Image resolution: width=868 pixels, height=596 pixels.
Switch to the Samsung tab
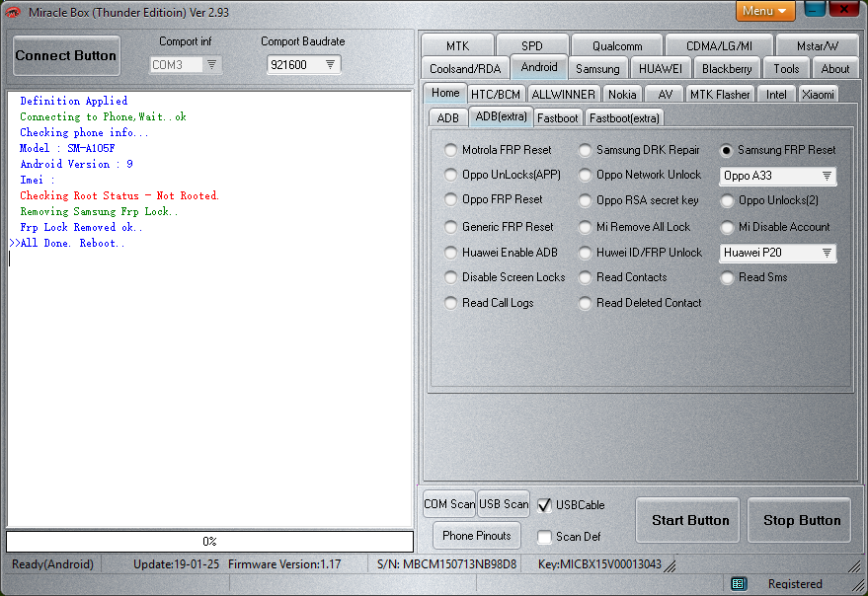point(597,69)
